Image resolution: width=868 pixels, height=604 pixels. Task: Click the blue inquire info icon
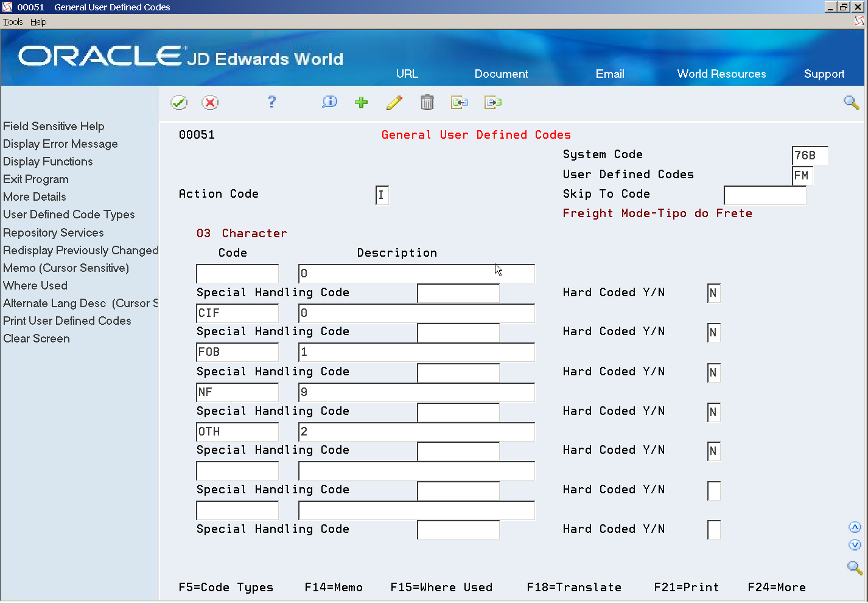pyautogui.click(x=329, y=102)
